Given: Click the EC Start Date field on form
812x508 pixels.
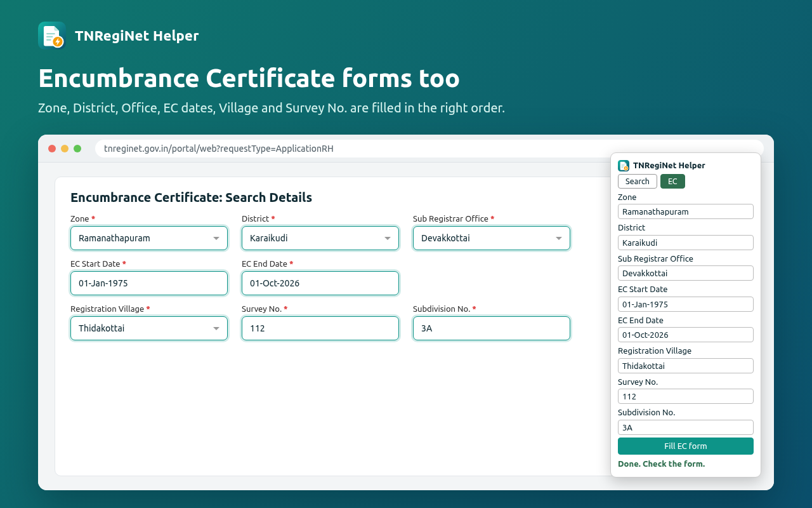Looking at the screenshot, I should coord(149,283).
